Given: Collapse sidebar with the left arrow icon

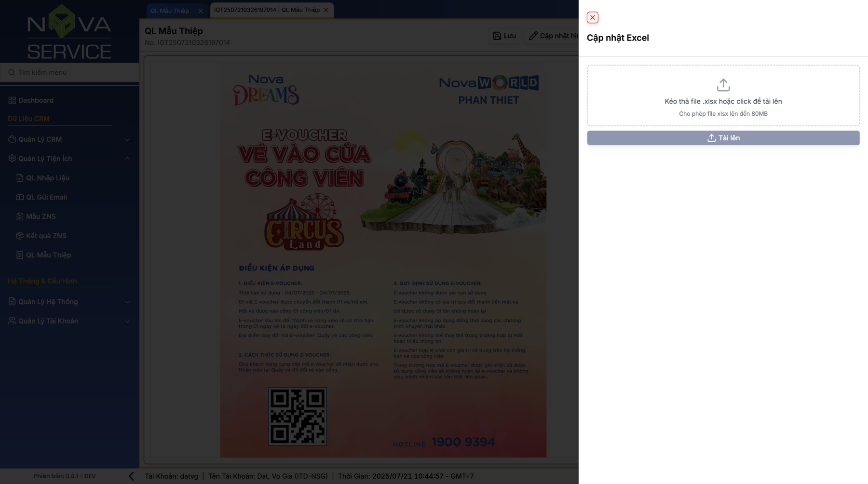Looking at the screenshot, I should (131, 476).
